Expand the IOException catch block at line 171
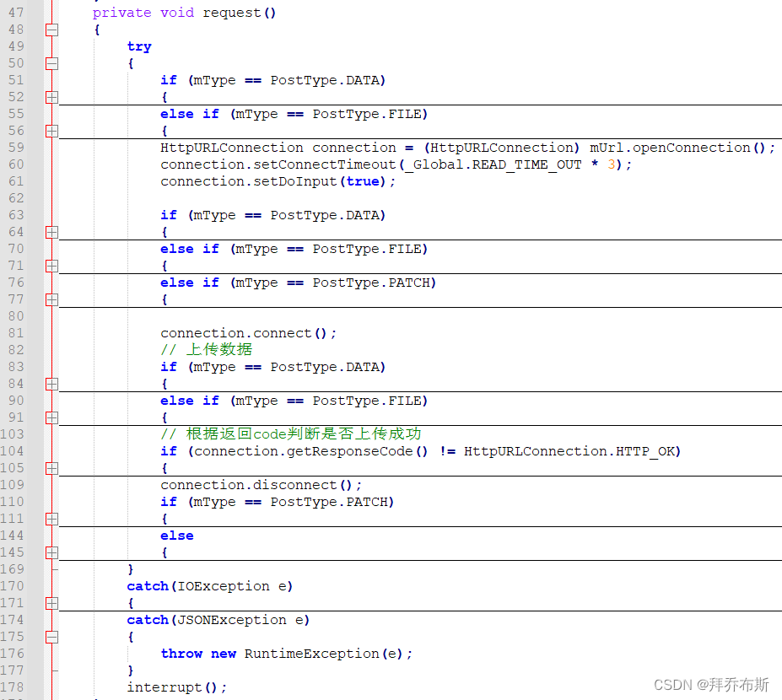This screenshot has width=782, height=700. pos(51,603)
